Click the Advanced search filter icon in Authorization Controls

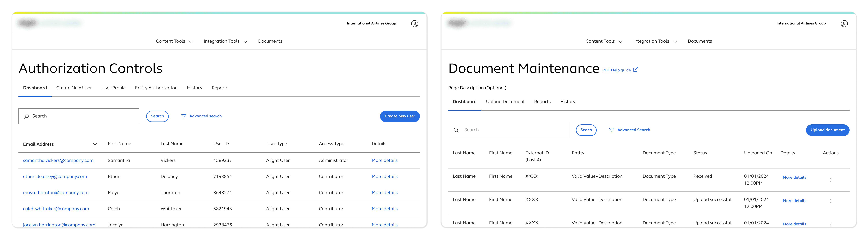pyautogui.click(x=184, y=116)
